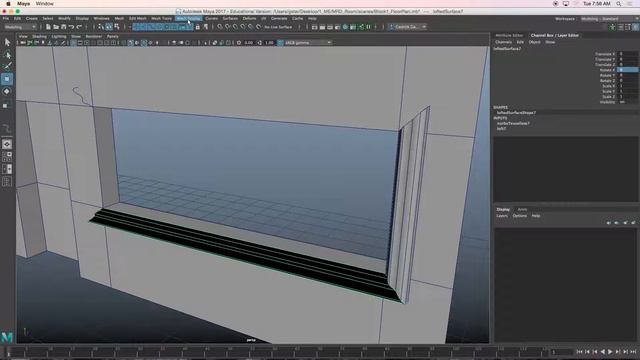Image resolution: width=640 pixels, height=360 pixels.
Task: Click the Redo arrow icon
Action: [x=79, y=27]
